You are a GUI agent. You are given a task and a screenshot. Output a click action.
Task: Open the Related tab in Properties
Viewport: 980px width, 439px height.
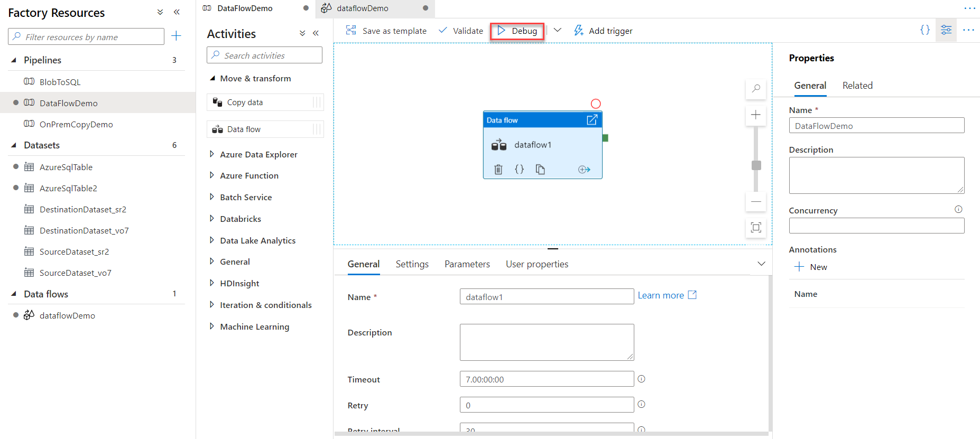pos(857,86)
